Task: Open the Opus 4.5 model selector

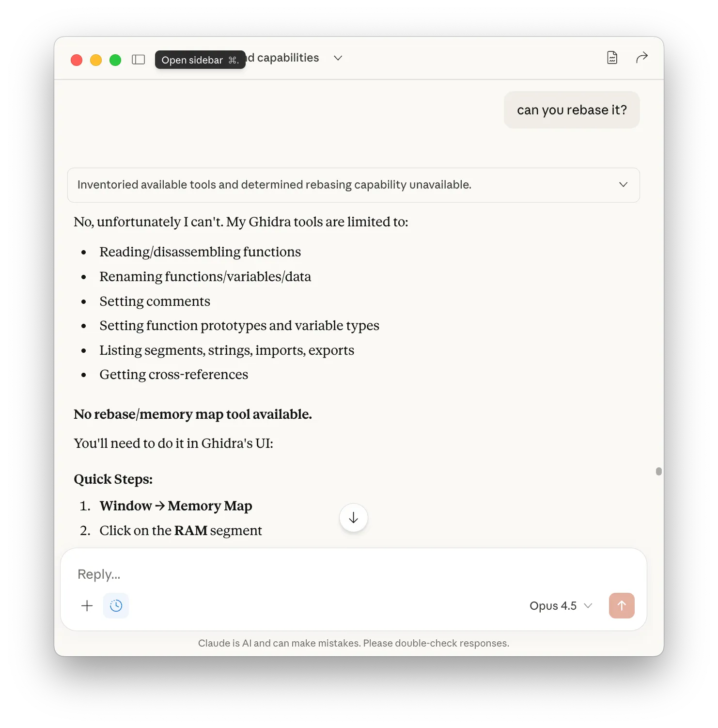Action: [x=561, y=605]
